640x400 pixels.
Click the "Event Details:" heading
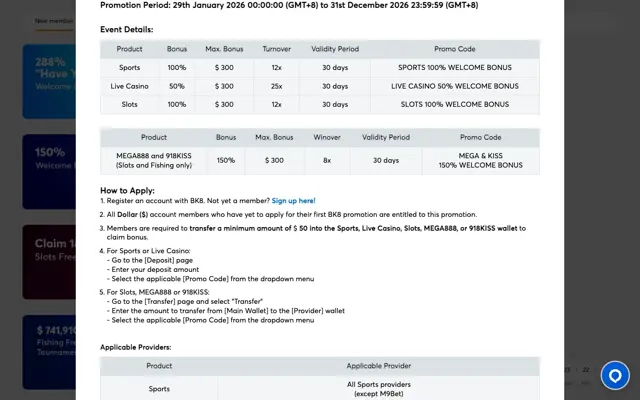pos(127,29)
